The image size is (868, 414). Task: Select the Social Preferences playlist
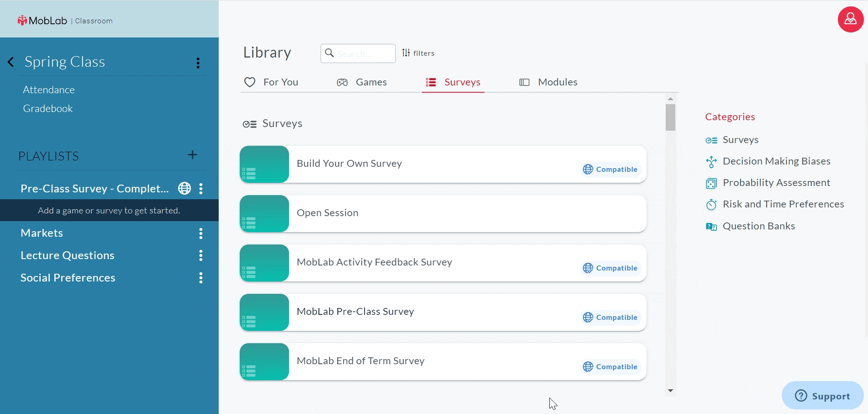click(68, 278)
